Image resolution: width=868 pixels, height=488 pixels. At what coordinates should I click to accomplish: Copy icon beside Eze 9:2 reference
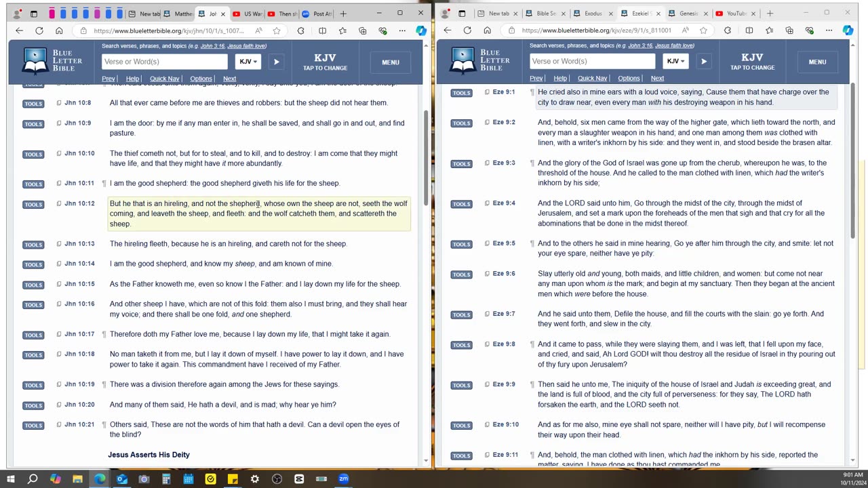coord(487,123)
